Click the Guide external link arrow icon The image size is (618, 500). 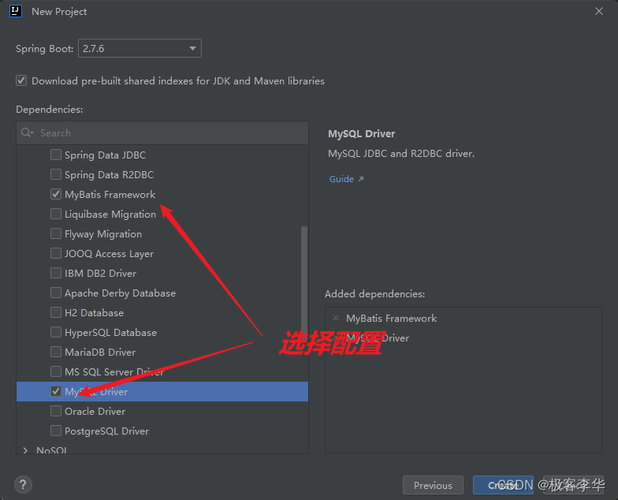pos(361,179)
